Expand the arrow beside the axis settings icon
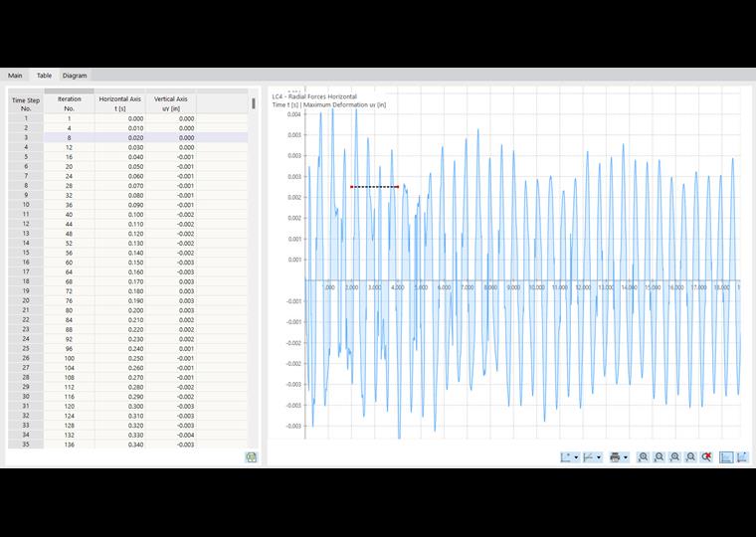This screenshot has height=537, width=756. tap(576, 457)
